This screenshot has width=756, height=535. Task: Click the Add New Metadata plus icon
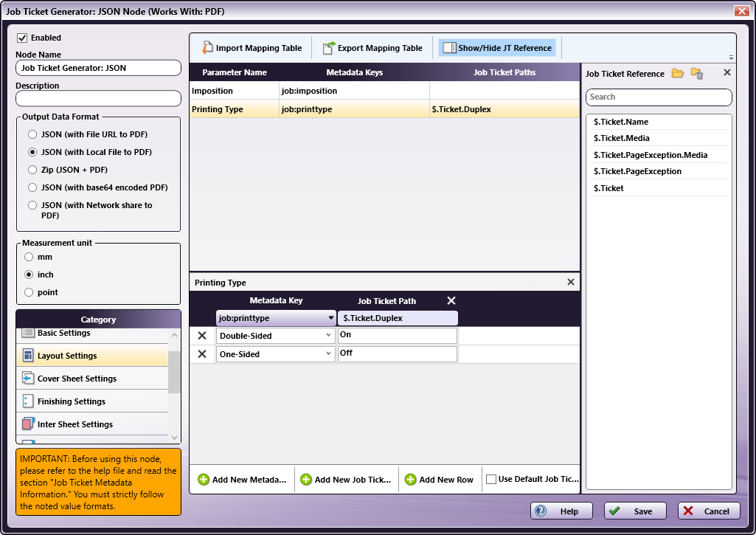204,479
